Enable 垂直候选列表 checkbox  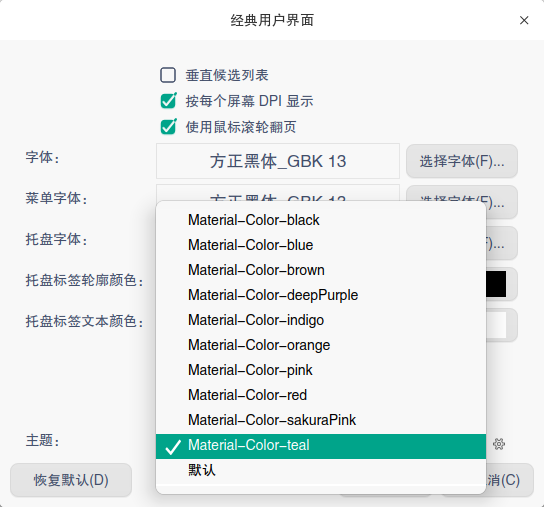coord(168,75)
